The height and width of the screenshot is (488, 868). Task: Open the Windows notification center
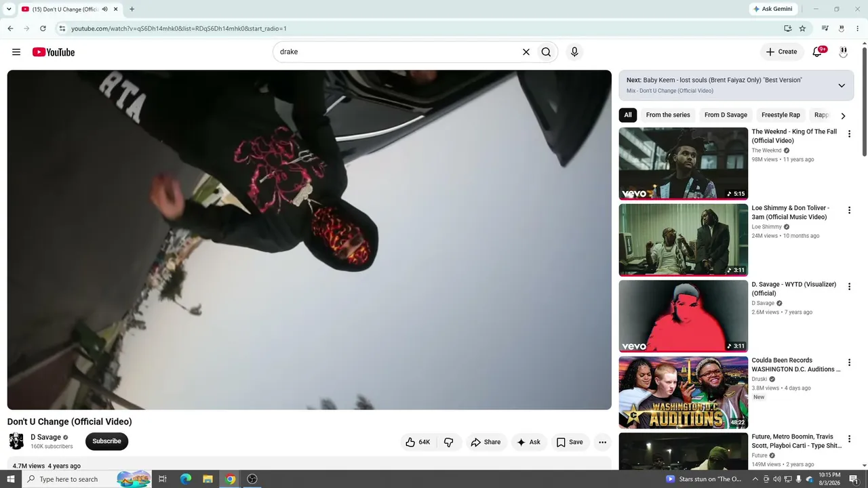tap(854, 479)
